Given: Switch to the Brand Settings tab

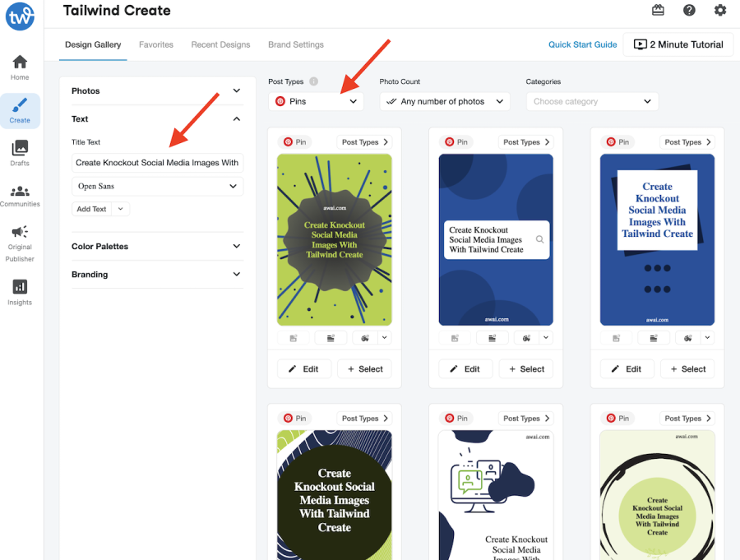Looking at the screenshot, I should click(296, 44).
